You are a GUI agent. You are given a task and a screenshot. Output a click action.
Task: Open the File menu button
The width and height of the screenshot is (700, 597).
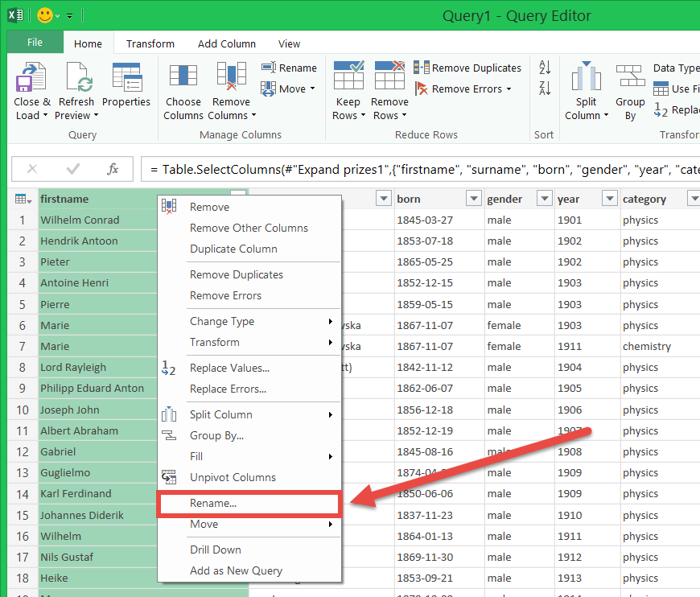pos(35,43)
